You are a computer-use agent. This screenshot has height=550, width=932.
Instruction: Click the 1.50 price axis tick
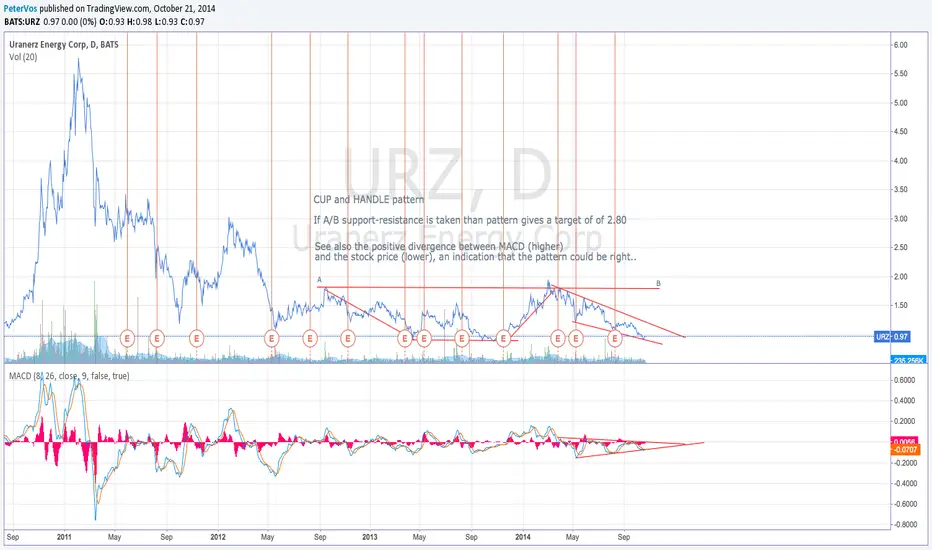coord(900,306)
